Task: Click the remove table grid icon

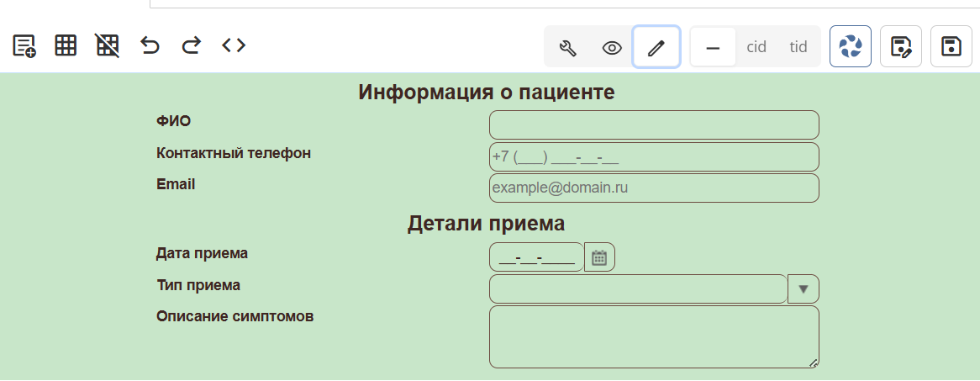Action: point(107,45)
